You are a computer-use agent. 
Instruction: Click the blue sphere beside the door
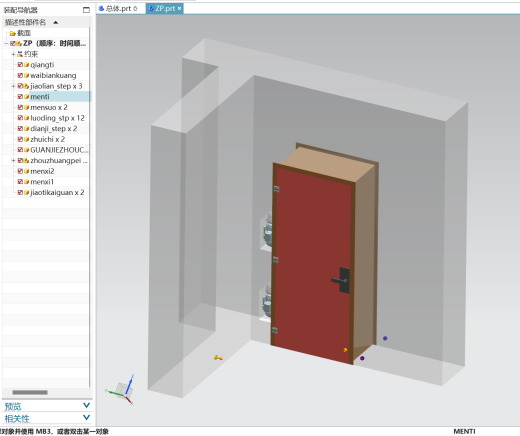click(385, 338)
